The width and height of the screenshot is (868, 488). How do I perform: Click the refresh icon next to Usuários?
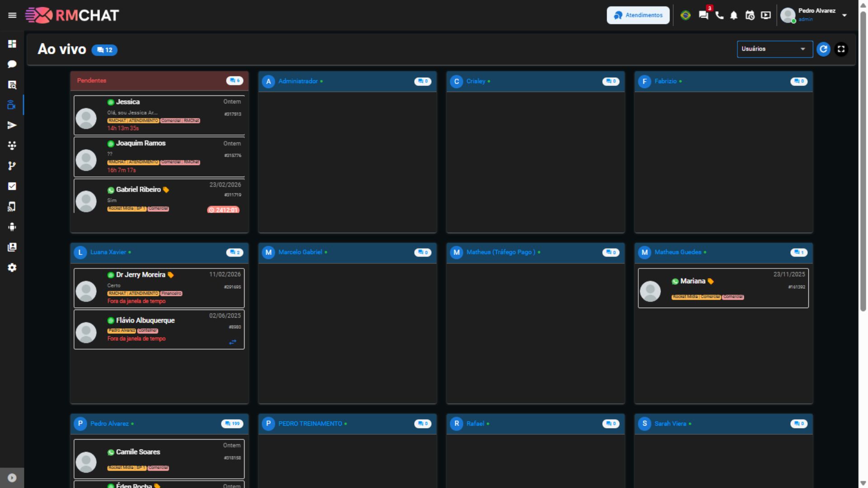click(824, 49)
